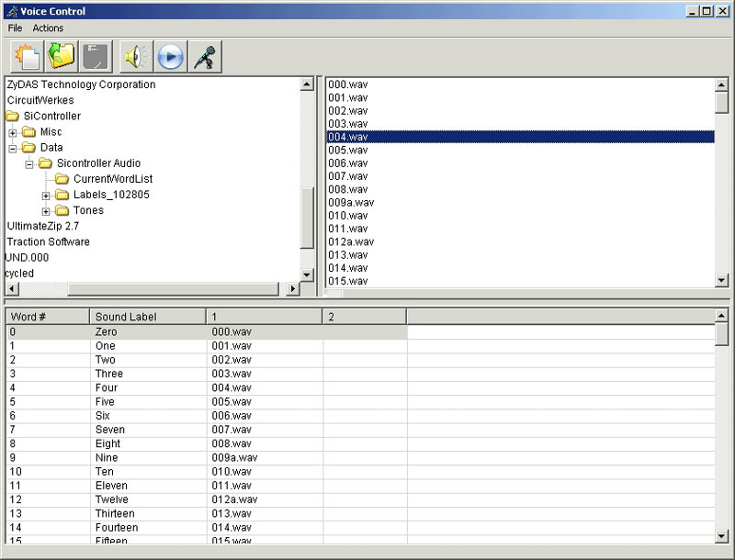Click the Sound Label column header
Image resolution: width=735 pixels, height=560 pixels.
(147, 317)
